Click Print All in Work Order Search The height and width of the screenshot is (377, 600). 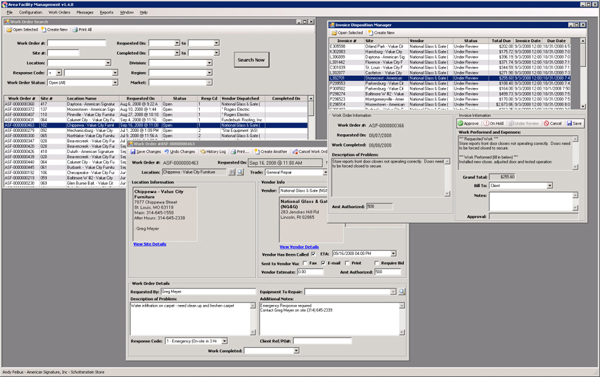pos(82,29)
